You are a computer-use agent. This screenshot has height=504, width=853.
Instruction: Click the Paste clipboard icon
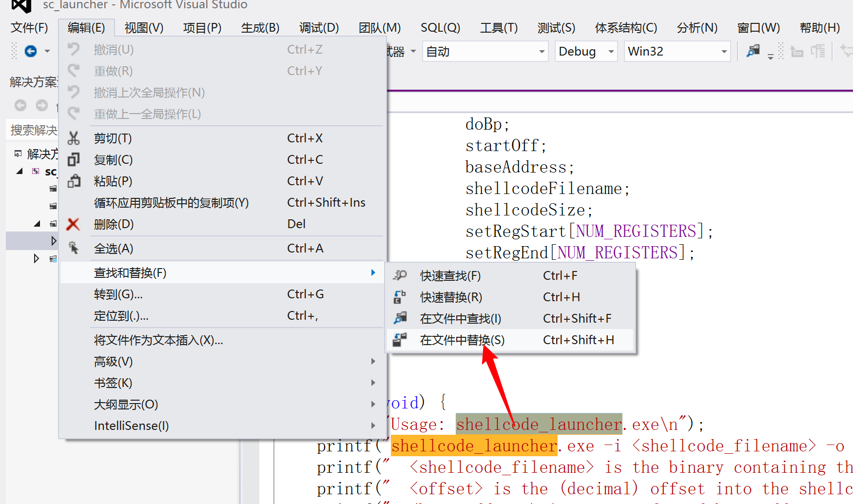pyautogui.click(x=74, y=181)
